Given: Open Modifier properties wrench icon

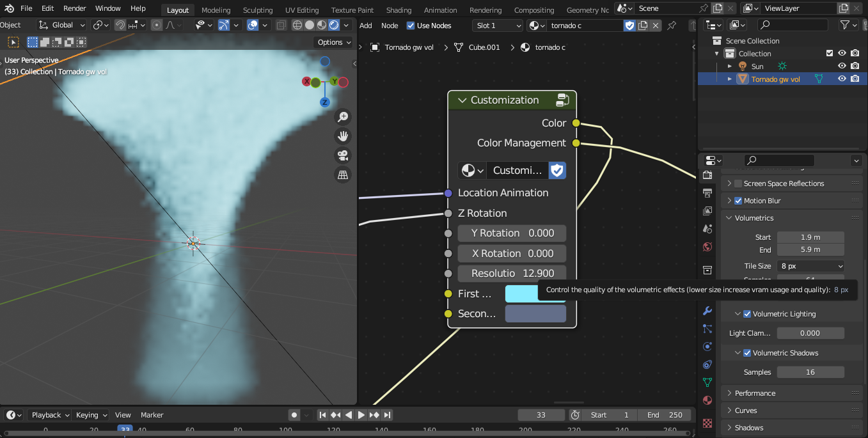Looking at the screenshot, I should (707, 311).
